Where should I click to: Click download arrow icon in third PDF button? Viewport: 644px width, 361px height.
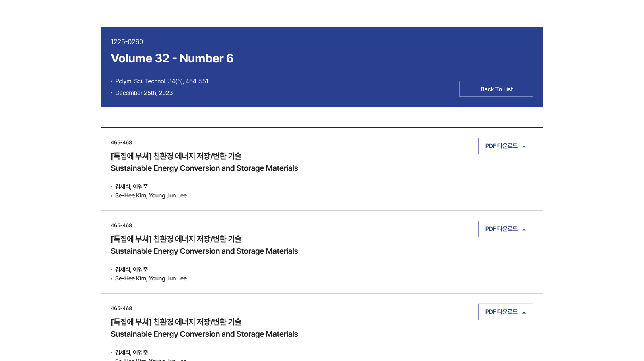524,312
